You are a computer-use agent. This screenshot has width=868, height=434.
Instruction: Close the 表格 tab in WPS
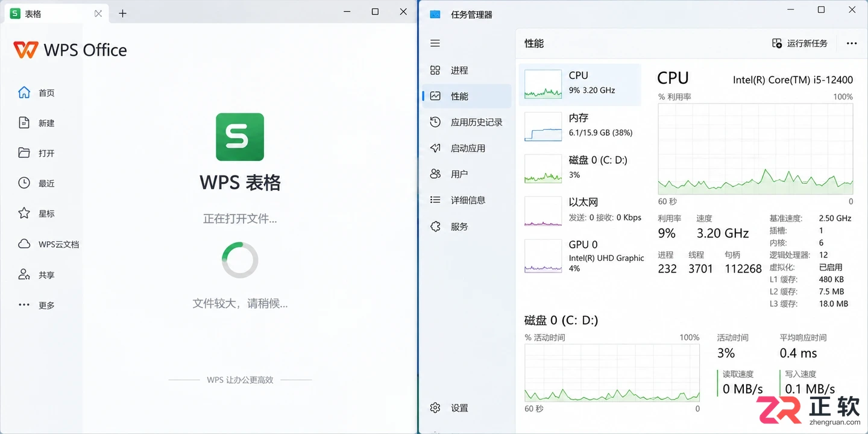(98, 13)
